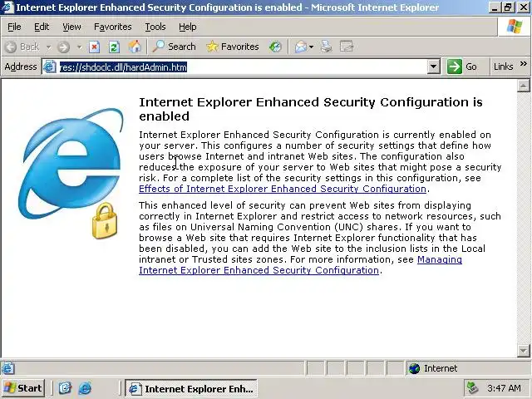Viewport: 532px width, 399px height.
Task: Click the Internet zone globe icon
Action: click(414, 368)
